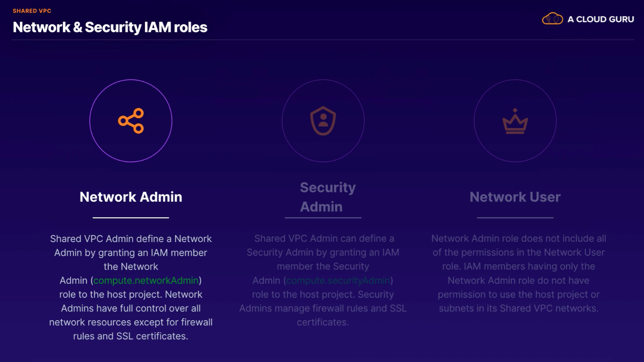This screenshot has width=644, height=362.
Task: Click 'Shared VPC Admin can define a' line
Action: pyautogui.click(x=324, y=239)
